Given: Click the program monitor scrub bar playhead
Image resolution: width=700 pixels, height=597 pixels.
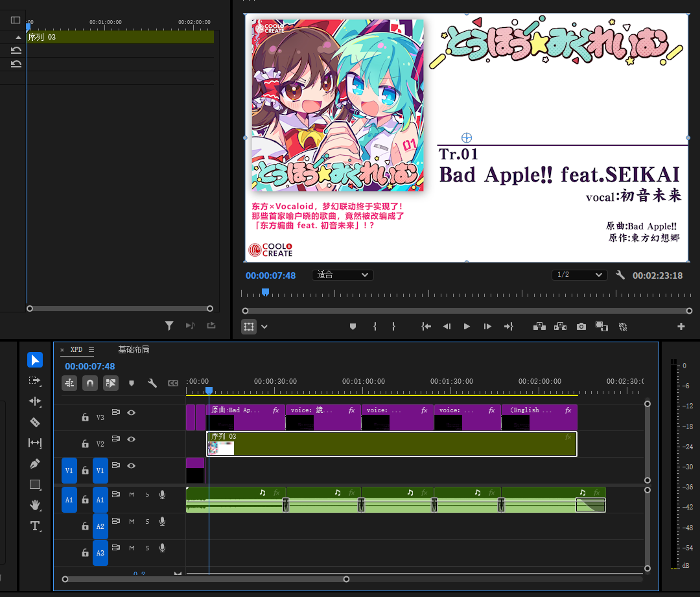Looking at the screenshot, I should (x=264, y=293).
